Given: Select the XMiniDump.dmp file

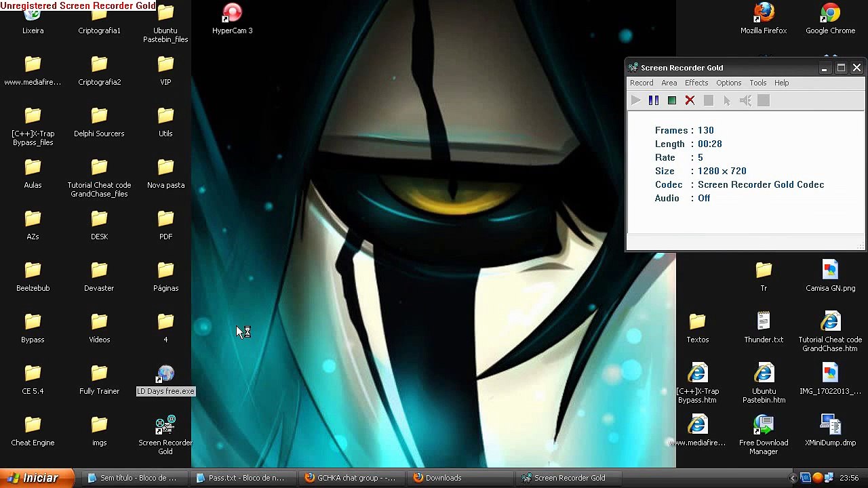Looking at the screenshot, I should tap(830, 431).
